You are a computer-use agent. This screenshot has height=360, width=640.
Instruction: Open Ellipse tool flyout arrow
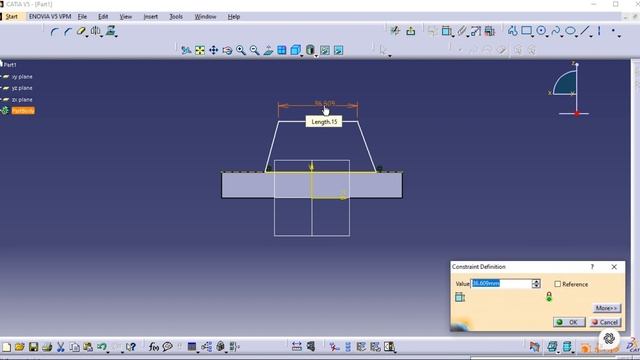(x=576, y=37)
